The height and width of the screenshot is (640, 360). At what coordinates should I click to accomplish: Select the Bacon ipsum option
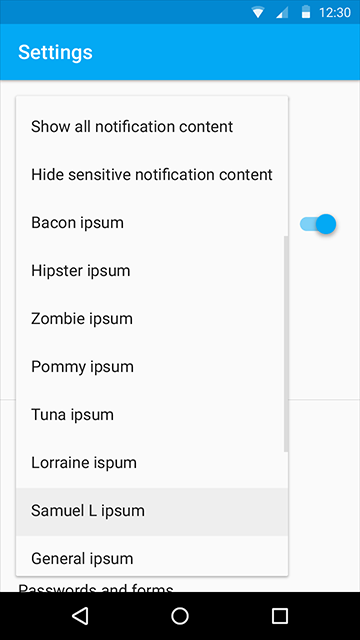click(x=152, y=223)
